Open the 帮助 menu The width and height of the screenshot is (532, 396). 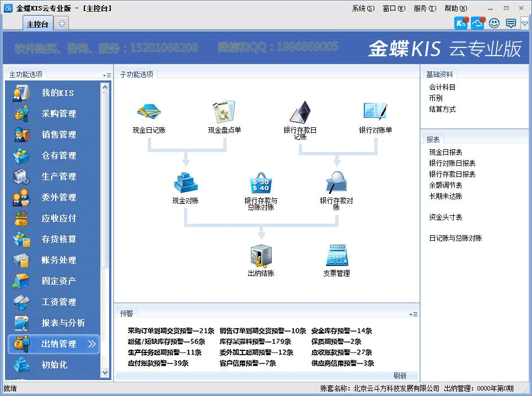point(455,8)
